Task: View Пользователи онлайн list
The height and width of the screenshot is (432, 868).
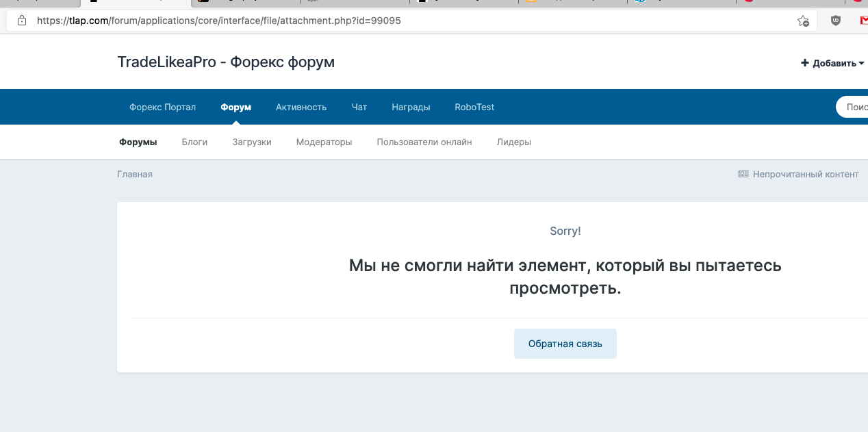Action: [424, 142]
